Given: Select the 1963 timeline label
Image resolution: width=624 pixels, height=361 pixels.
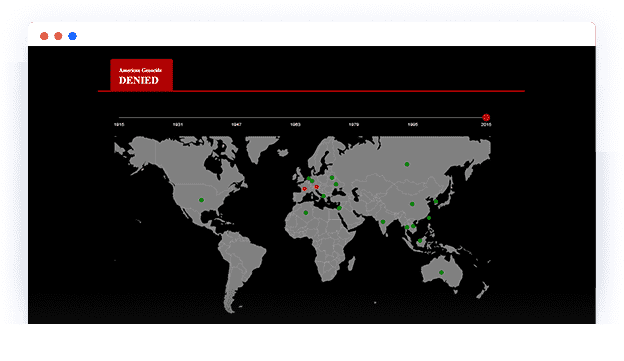Looking at the screenshot, I should (x=295, y=125).
